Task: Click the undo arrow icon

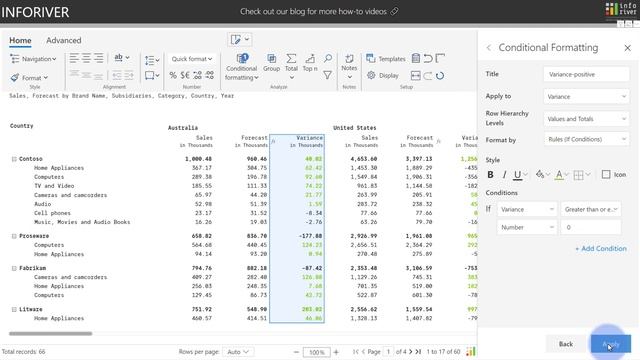Action: click(428, 58)
